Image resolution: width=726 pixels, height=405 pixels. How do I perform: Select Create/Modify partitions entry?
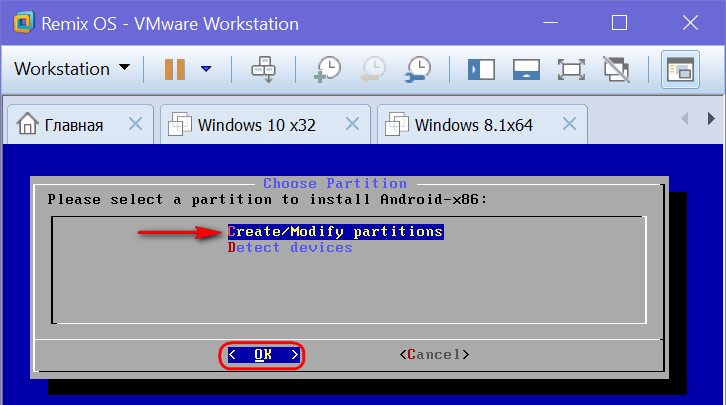pos(336,231)
